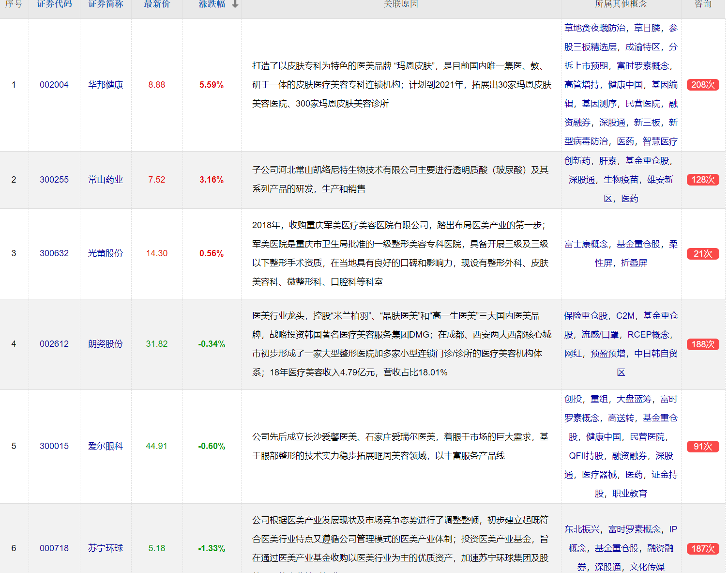Image resolution: width=728 pixels, height=573 pixels.
Task: Open 健康中国 in the 爱尔眼科 row
Action: (x=604, y=437)
